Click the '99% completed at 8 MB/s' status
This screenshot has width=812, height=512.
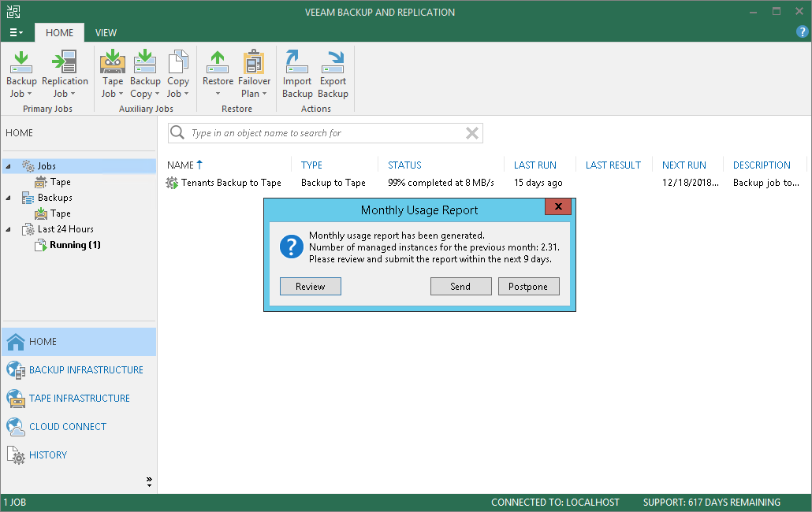tap(441, 183)
